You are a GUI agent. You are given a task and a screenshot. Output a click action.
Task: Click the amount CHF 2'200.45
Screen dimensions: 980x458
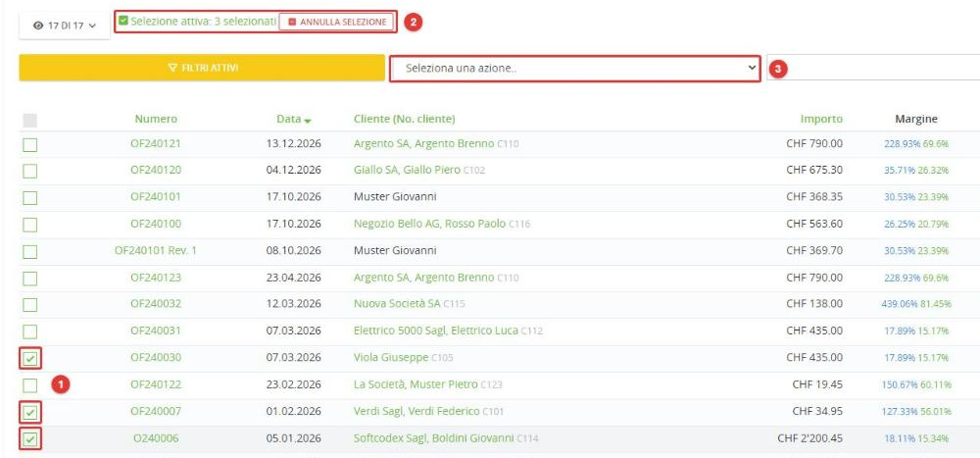click(x=810, y=438)
